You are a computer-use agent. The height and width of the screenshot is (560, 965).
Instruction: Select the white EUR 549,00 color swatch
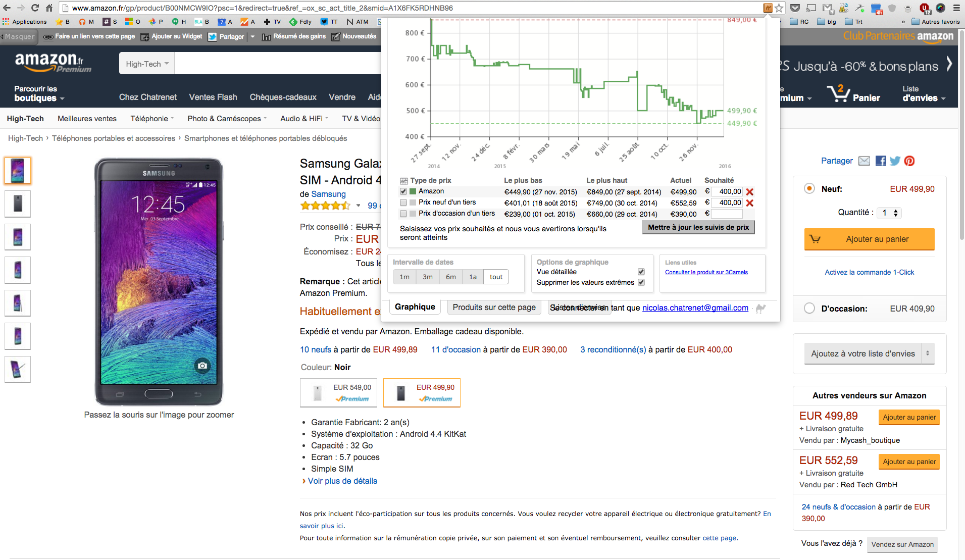[339, 392]
